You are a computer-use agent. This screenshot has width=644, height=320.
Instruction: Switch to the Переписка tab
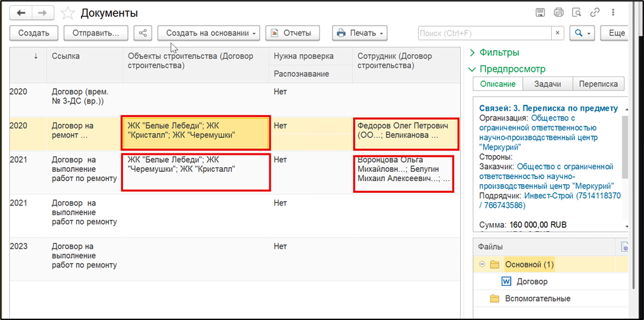click(x=598, y=84)
